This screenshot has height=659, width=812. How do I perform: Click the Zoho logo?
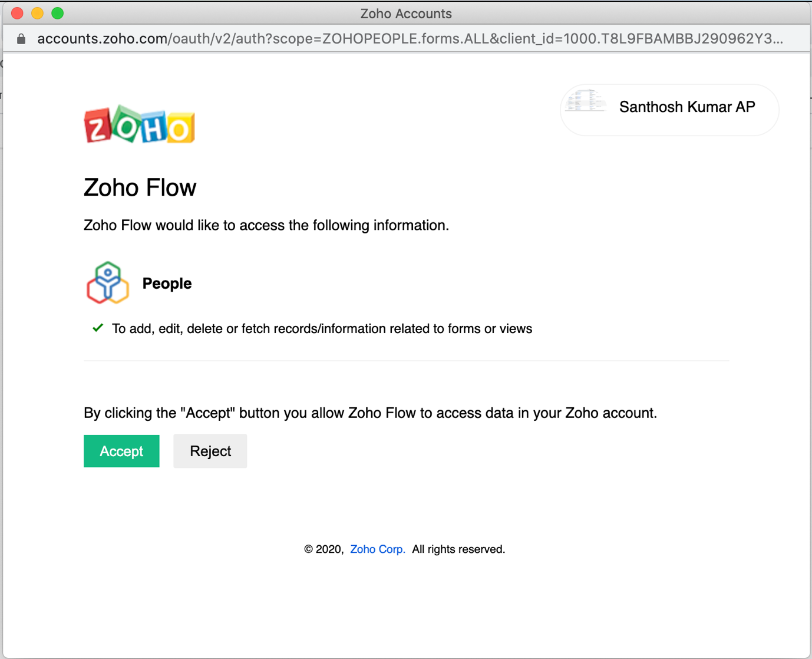click(139, 124)
